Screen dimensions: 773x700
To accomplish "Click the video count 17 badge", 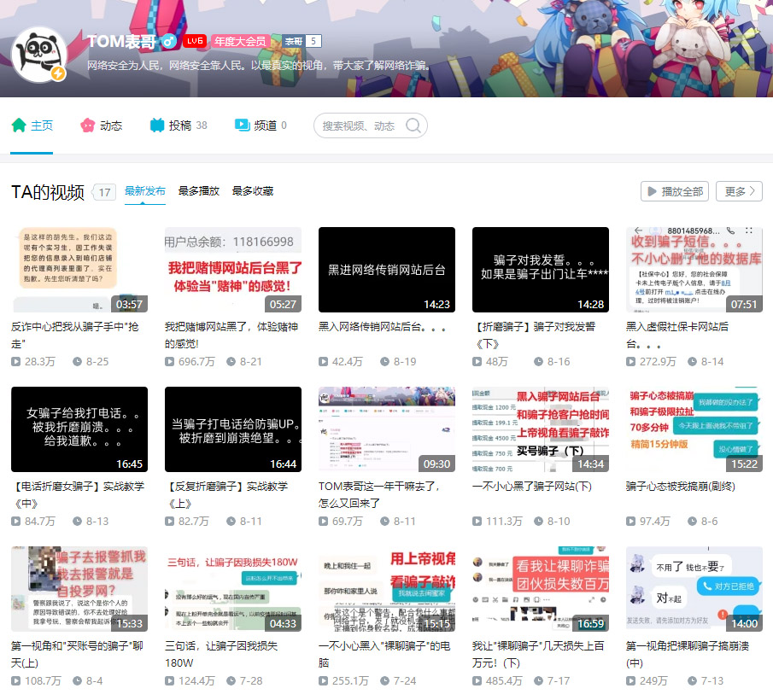I will [x=104, y=192].
